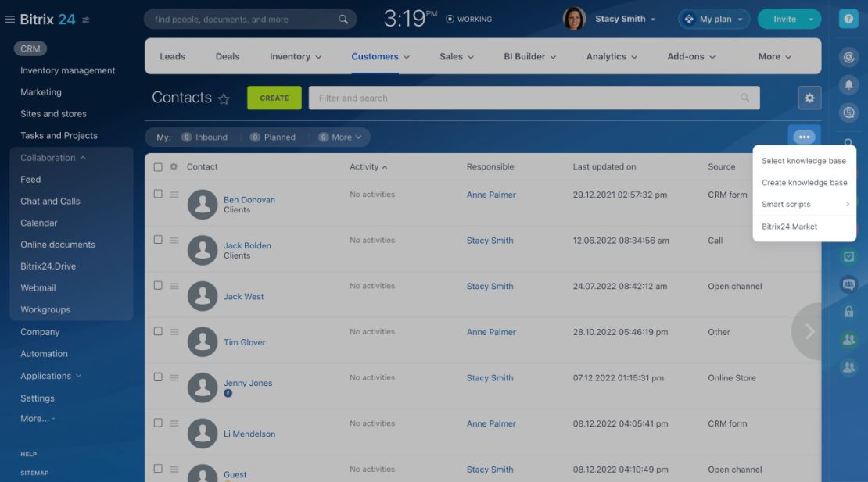This screenshot has height=482, width=868.
Task: Select the Jack West row checkbox
Action: (x=158, y=286)
